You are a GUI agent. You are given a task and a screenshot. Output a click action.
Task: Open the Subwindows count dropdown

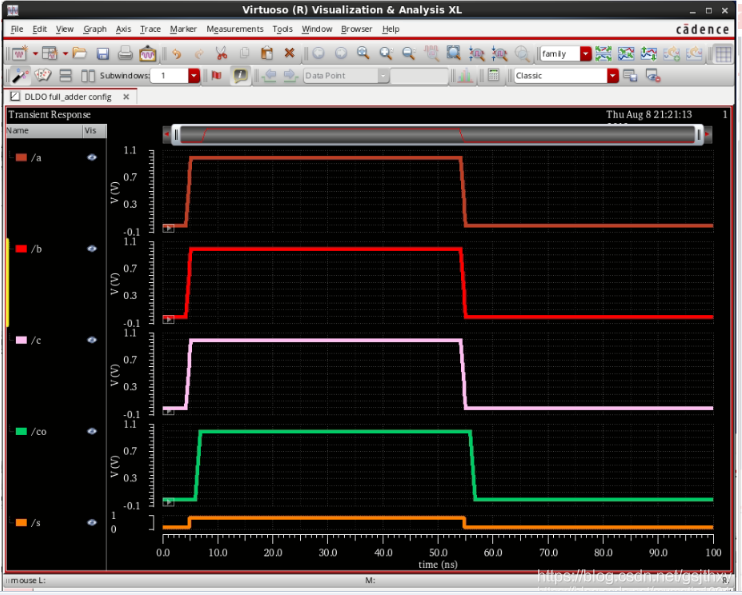point(194,76)
